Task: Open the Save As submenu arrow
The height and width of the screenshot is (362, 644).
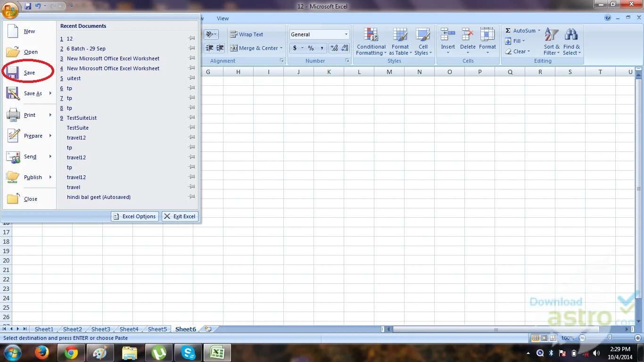Action: pyautogui.click(x=50, y=93)
